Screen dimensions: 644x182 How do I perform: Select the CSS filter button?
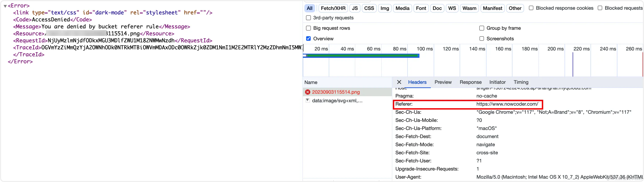click(369, 8)
